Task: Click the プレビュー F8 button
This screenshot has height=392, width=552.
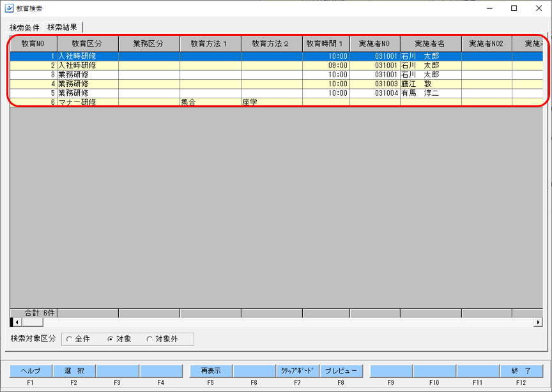Action: point(341,371)
